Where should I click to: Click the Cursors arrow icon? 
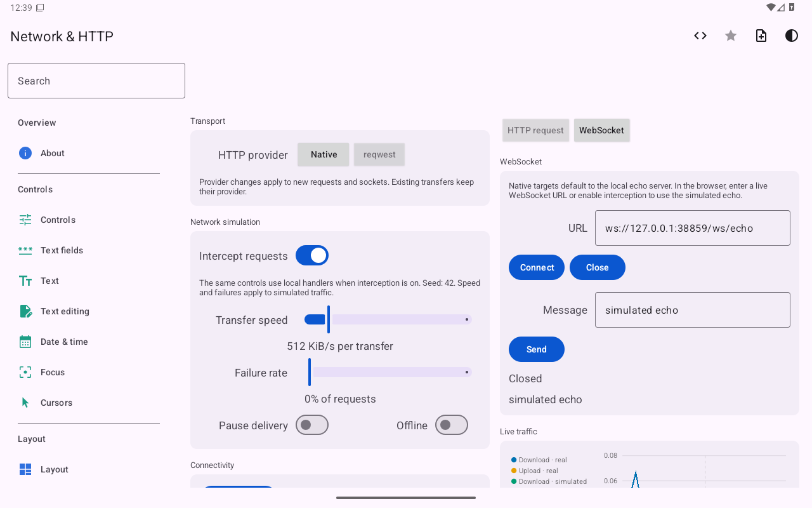[x=25, y=403]
